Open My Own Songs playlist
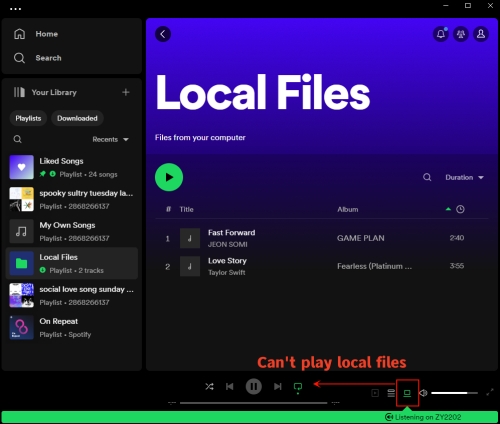The width and height of the screenshot is (500, 424). coord(72,231)
